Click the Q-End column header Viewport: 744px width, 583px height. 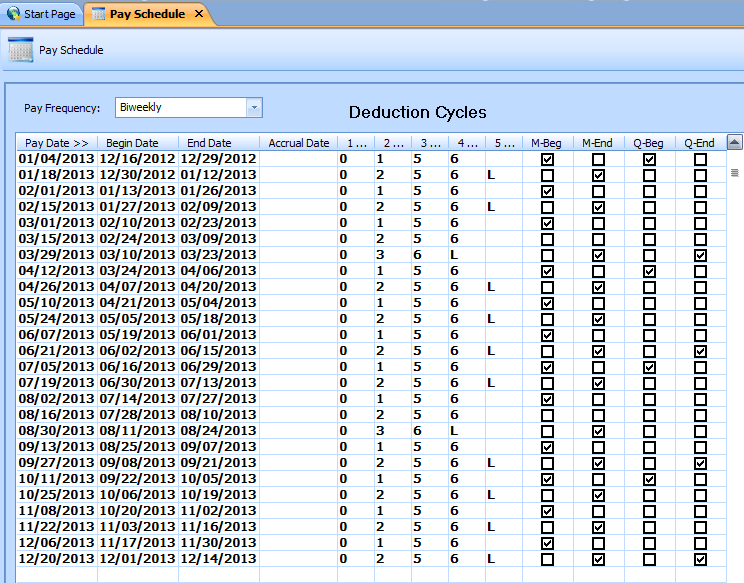(x=699, y=143)
